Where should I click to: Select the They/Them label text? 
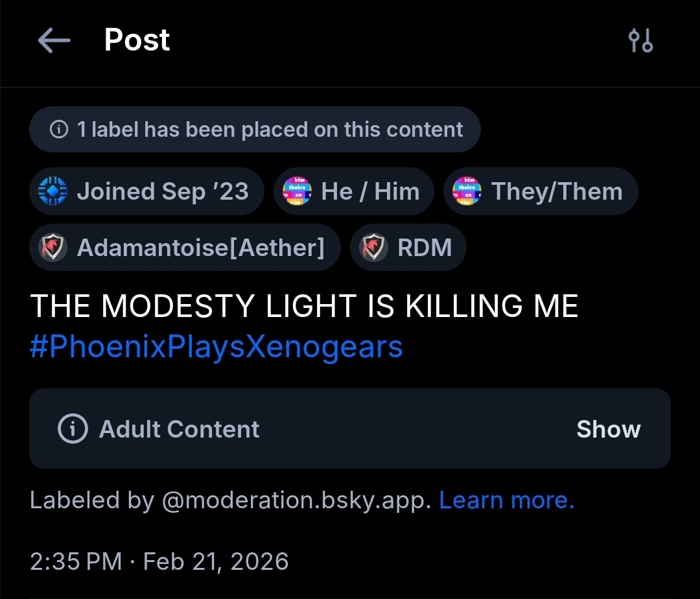[x=557, y=191]
